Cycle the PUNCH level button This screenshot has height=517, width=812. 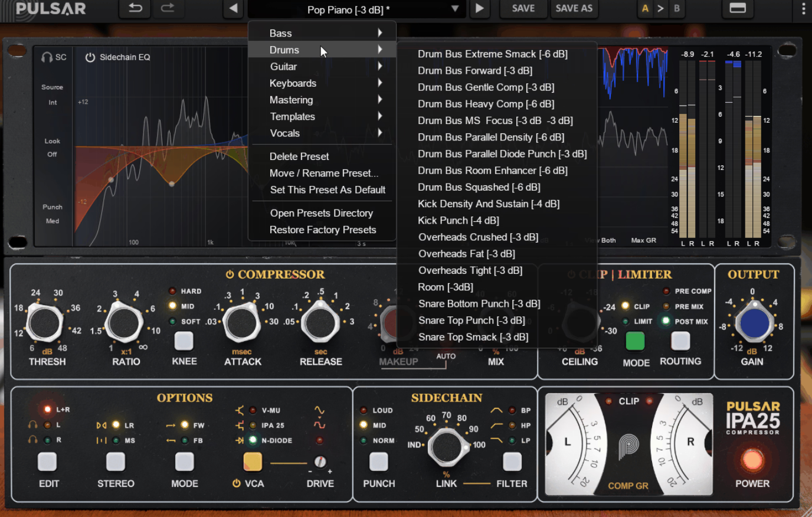click(379, 462)
